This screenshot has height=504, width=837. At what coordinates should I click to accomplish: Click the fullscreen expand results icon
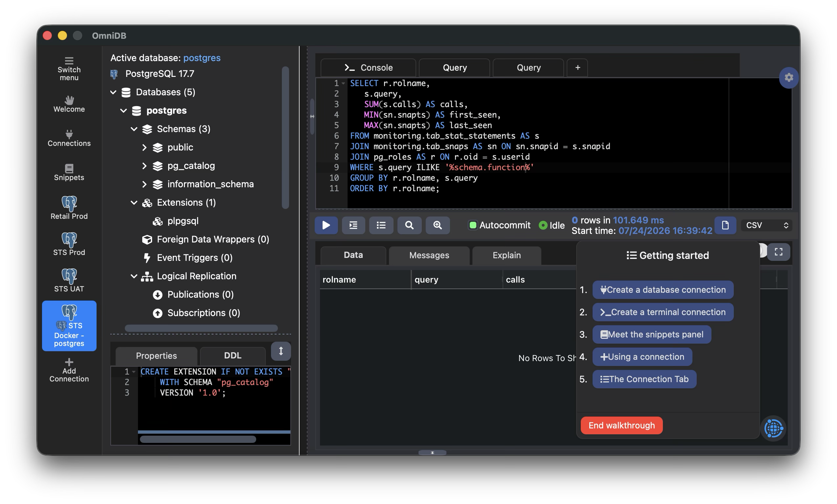click(778, 251)
